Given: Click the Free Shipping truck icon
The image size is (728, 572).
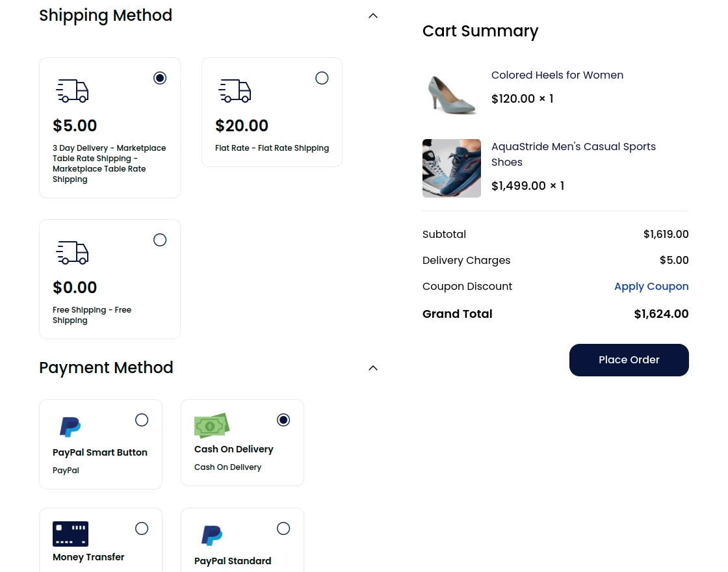Looking at the screenshot, I should 72,253.
